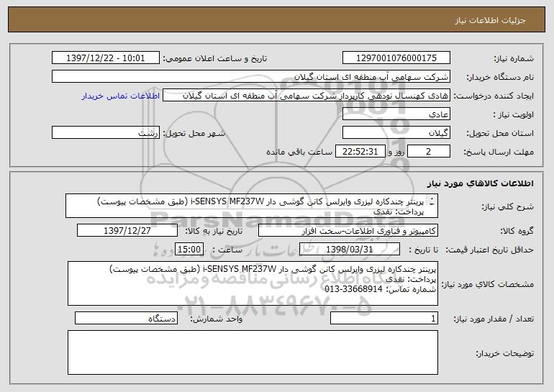The image size is (554, 392).
Task: Click the priority field showing عادي
Action: pos(396,114)
